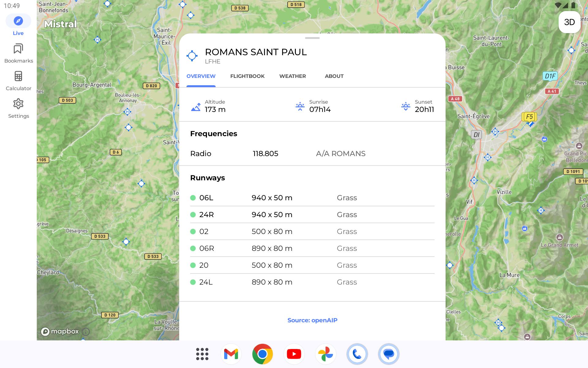Select runway 06R row

coord(312,248)
